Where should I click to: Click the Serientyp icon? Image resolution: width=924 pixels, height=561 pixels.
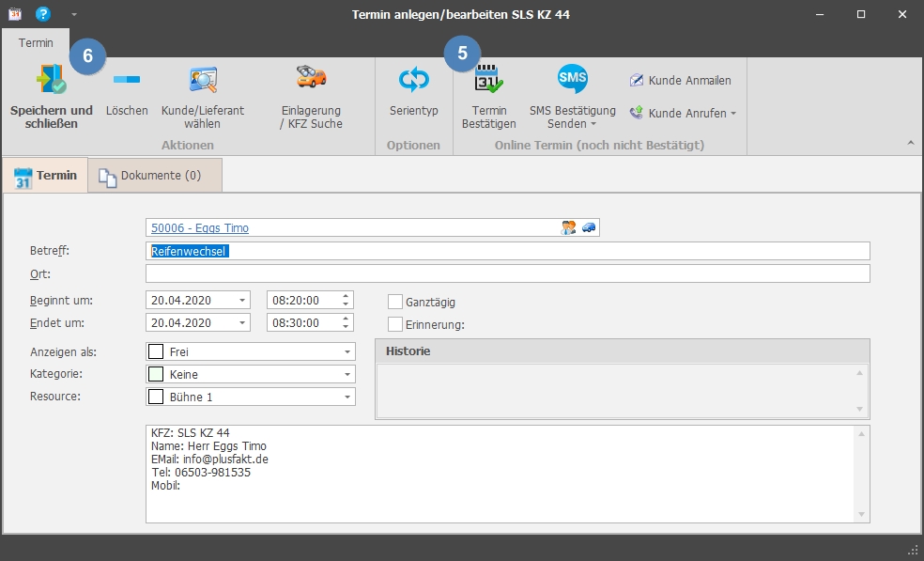(414, 79)
